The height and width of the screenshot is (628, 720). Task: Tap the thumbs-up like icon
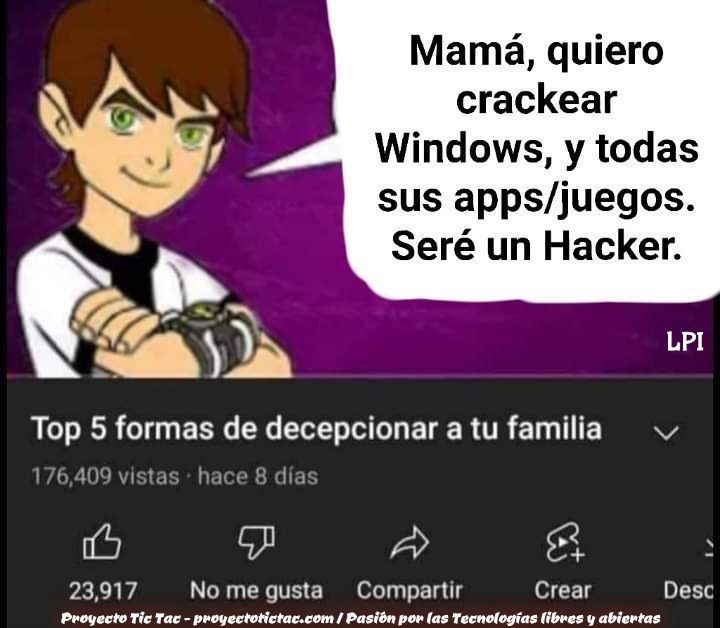click(102, 542)
